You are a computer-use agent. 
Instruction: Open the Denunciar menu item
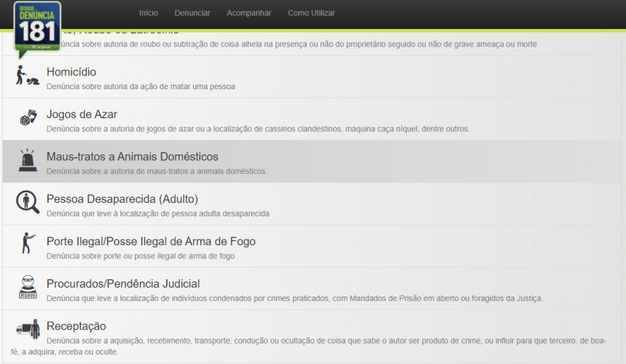pos(192,13)
